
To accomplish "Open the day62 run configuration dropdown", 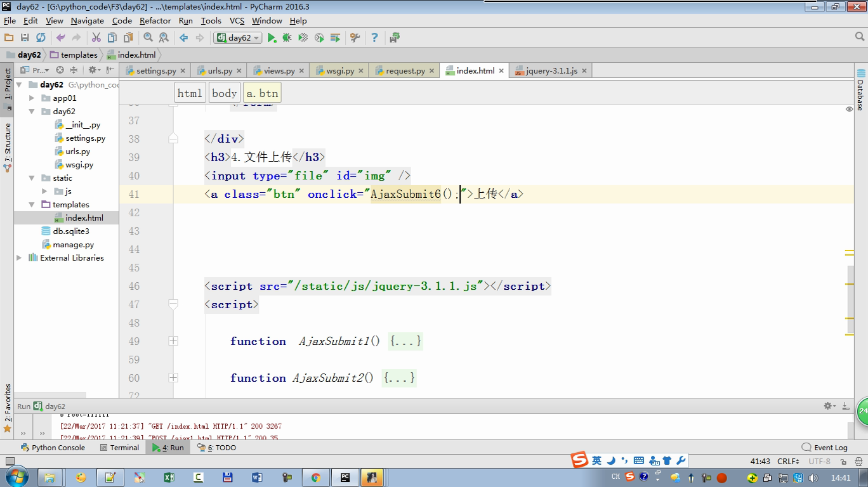I will [x=238, y=38].
